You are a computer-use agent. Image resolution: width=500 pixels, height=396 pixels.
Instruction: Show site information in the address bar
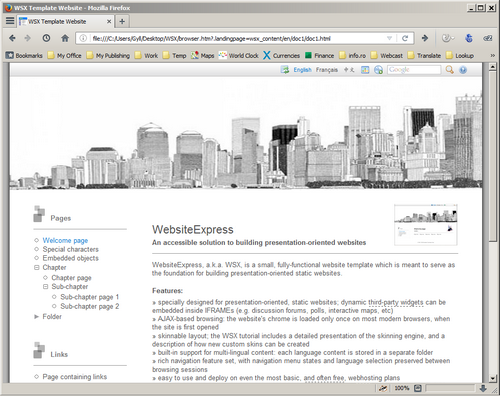pyautogui.click(x=83, y=38)
